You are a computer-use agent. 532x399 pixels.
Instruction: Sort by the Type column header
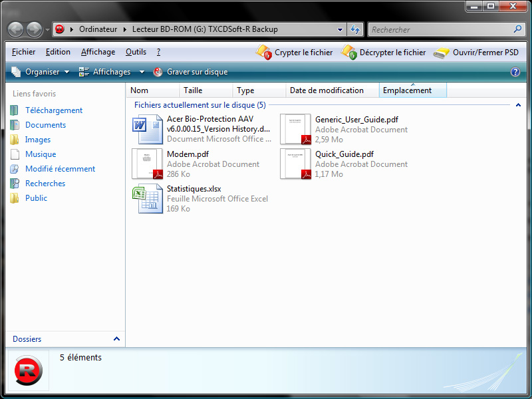[x=259, y=90]
